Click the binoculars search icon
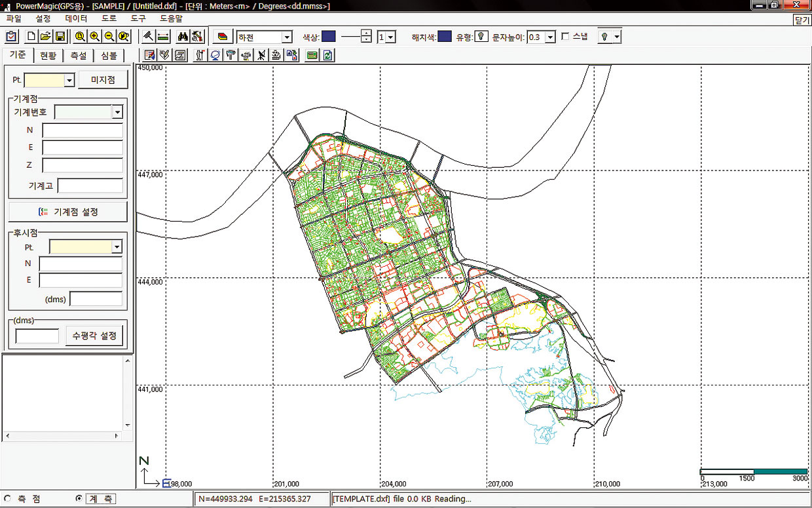 tap(183, 37)
